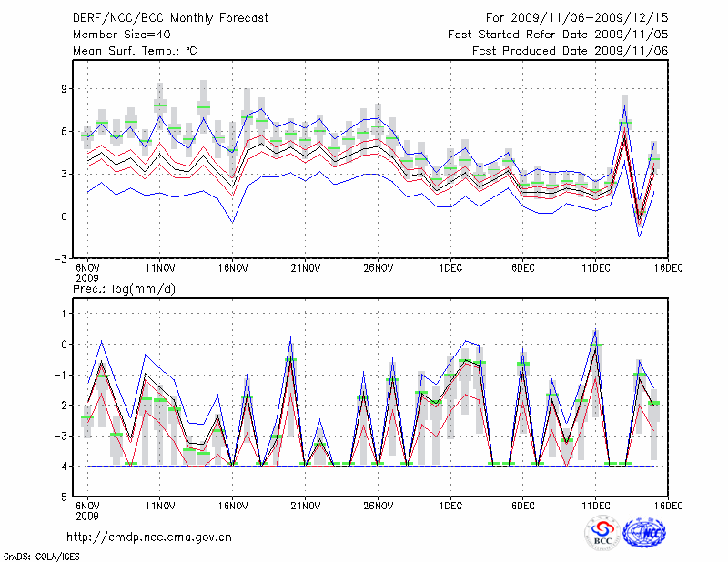Click the Prec.: log(mm/d) chart label
Viewport: 728px width, 562px height.
[x=124, y=289]
